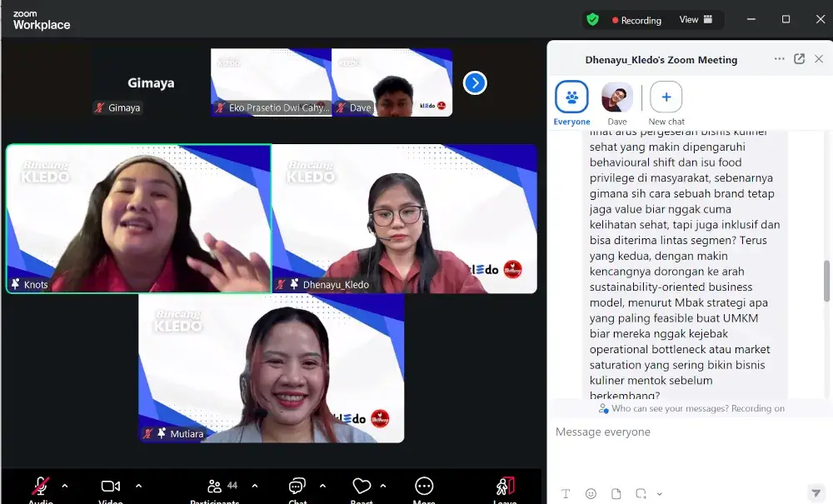
Task: Click the screenshot capture icon in chat
Action: (x=641, y=493)
